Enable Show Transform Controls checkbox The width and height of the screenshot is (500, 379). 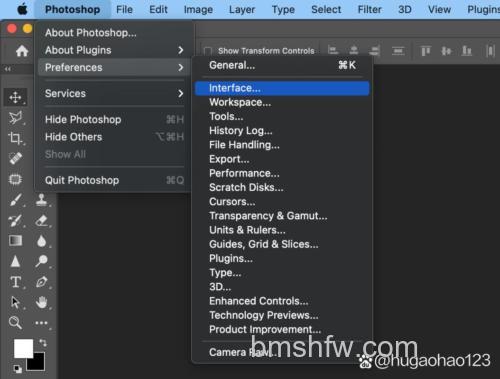click(208, 51)
